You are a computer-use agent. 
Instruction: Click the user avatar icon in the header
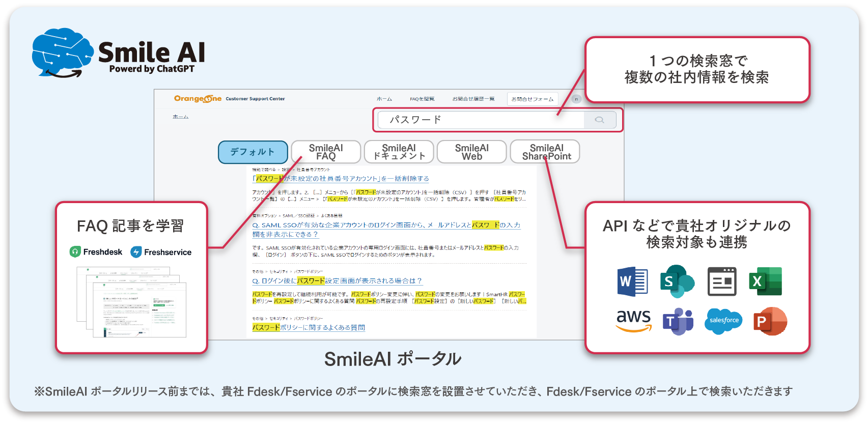coord(576,99)
